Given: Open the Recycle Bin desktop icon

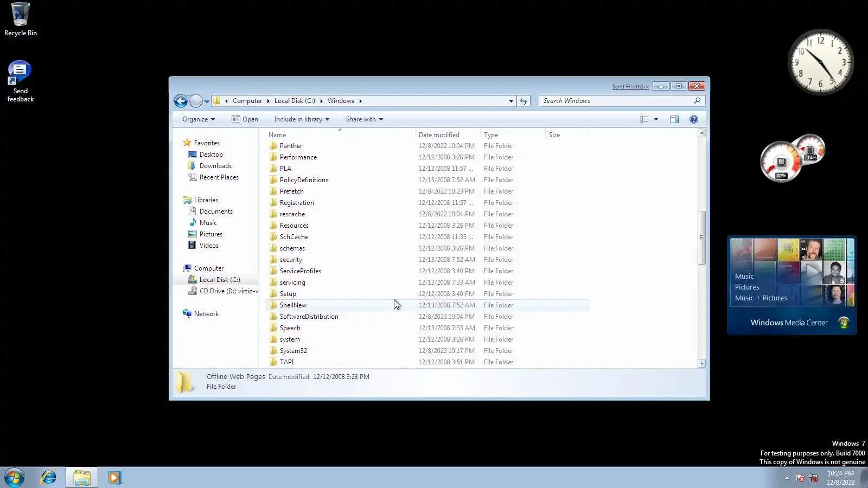Looking at the screenshot, I should tap(21, 20).
